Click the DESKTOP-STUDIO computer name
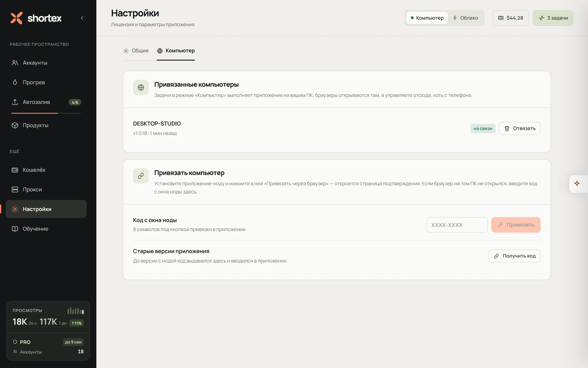The height and width of the screenshot is (368, 588). click(157, 124)
